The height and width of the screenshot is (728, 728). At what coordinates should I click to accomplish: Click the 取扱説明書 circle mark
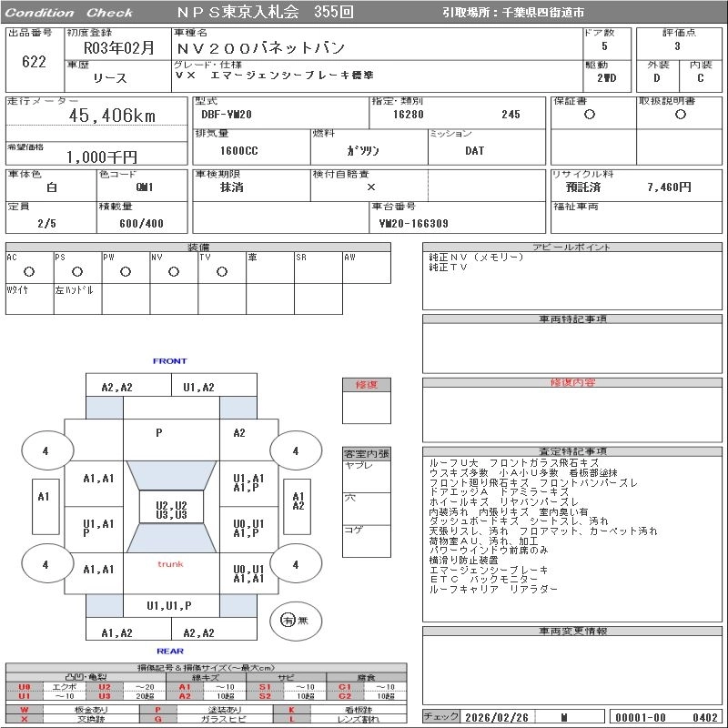coord(680,115)
